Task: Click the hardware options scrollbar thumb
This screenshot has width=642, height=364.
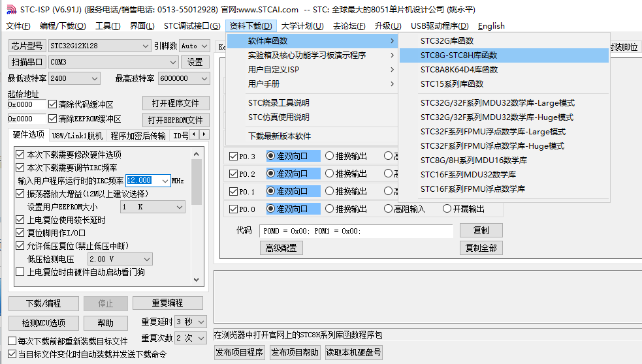Action: tap(196, 182)
